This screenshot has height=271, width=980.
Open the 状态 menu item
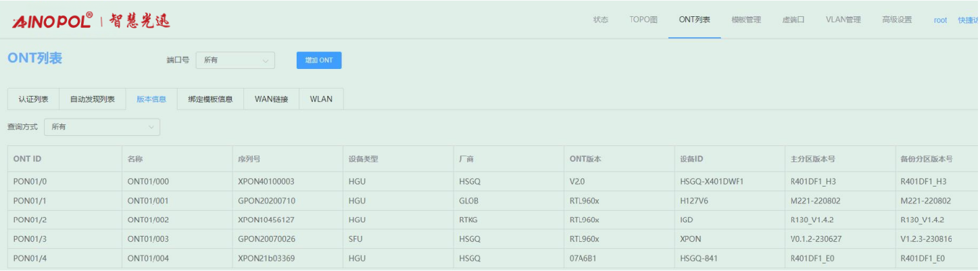coord(600,20)
